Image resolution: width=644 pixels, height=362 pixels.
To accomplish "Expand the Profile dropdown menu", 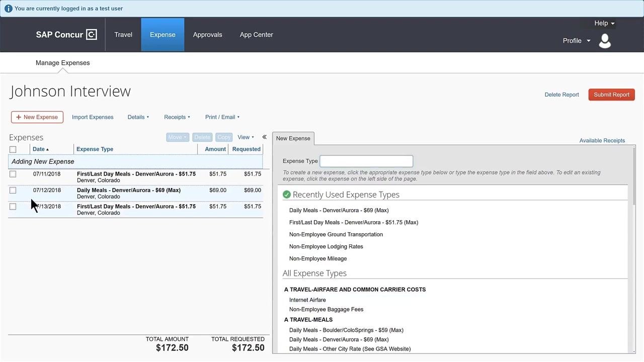I will point(577,41).
